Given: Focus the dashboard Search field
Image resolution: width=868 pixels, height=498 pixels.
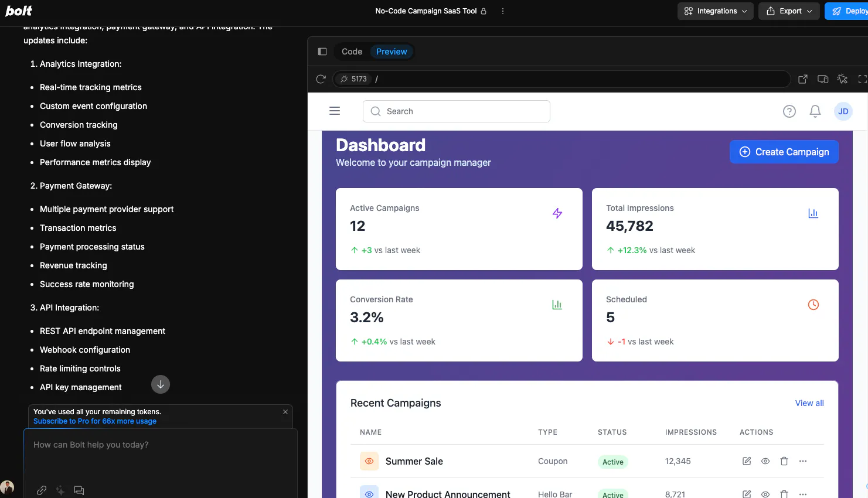Looking at the screenshot, I should [457, 111].
